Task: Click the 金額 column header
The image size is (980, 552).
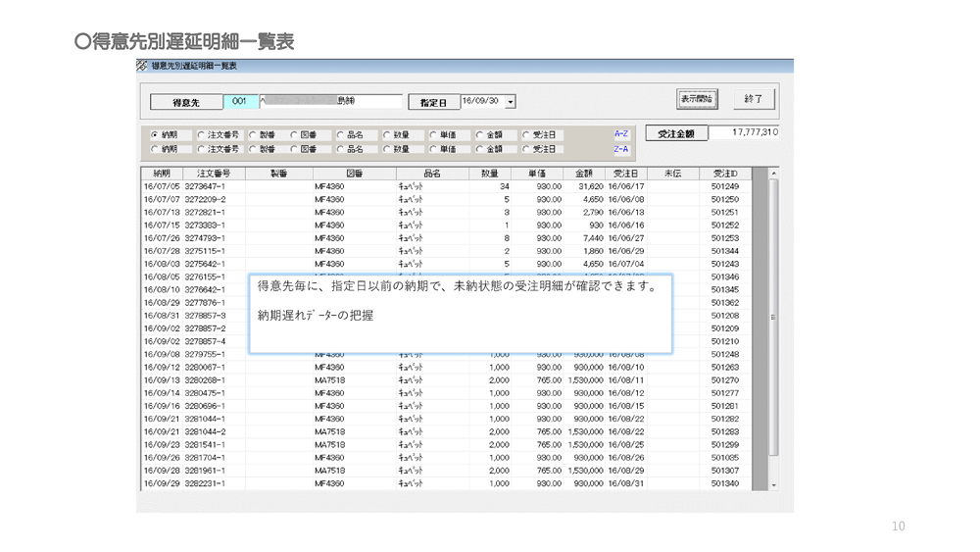Action: coord(584,174)
